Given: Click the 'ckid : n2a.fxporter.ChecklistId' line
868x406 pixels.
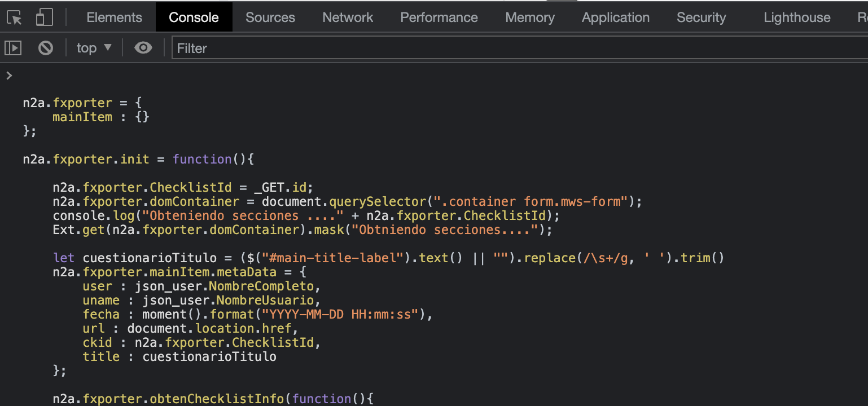Looking at the screenshot, I should tap(201, 342).
